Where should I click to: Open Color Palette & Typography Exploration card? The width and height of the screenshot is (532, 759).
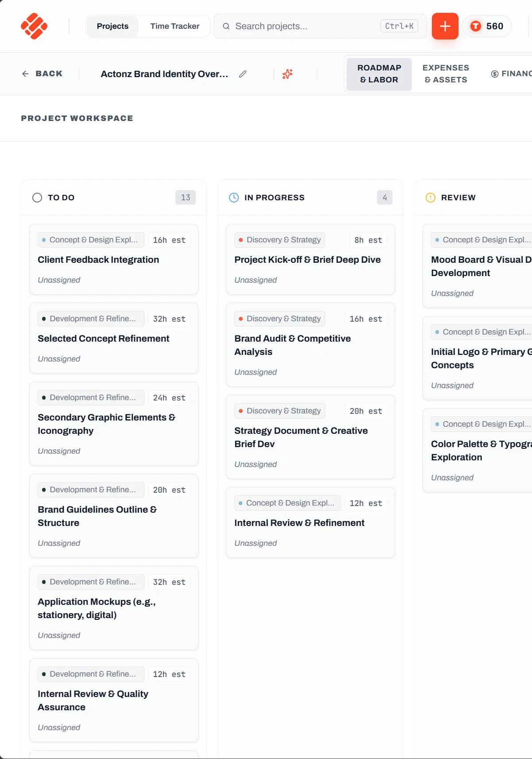coord(478,451)
